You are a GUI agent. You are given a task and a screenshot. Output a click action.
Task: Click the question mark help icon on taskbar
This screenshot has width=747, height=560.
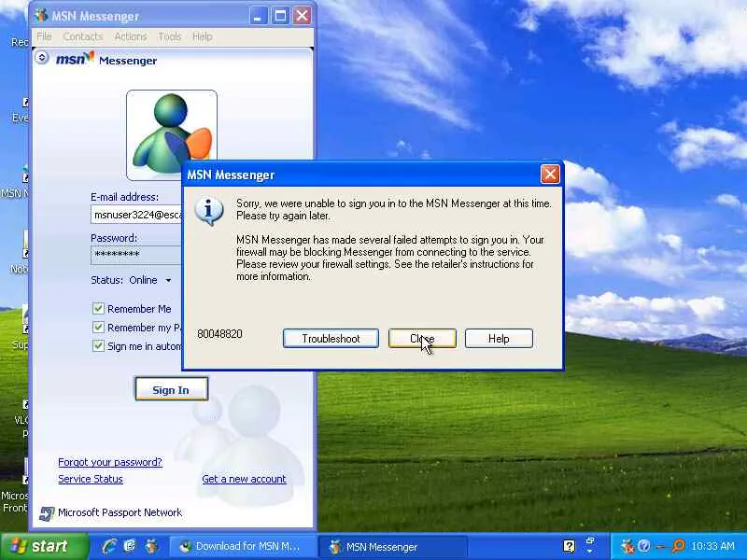click(569, 546)
